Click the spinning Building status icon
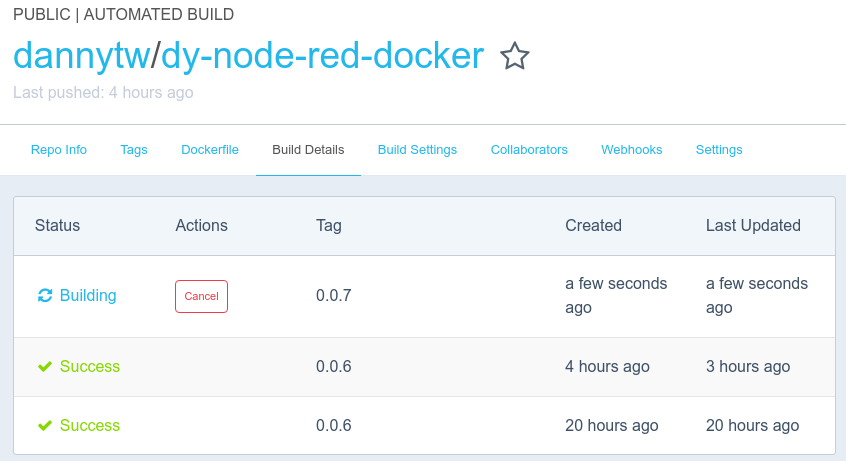The image size is (846, 461). coord(45,296)
